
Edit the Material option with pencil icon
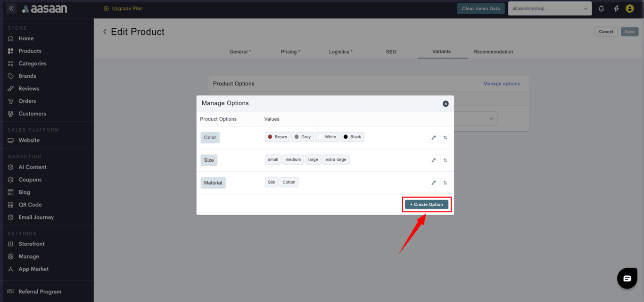[433, 183]
